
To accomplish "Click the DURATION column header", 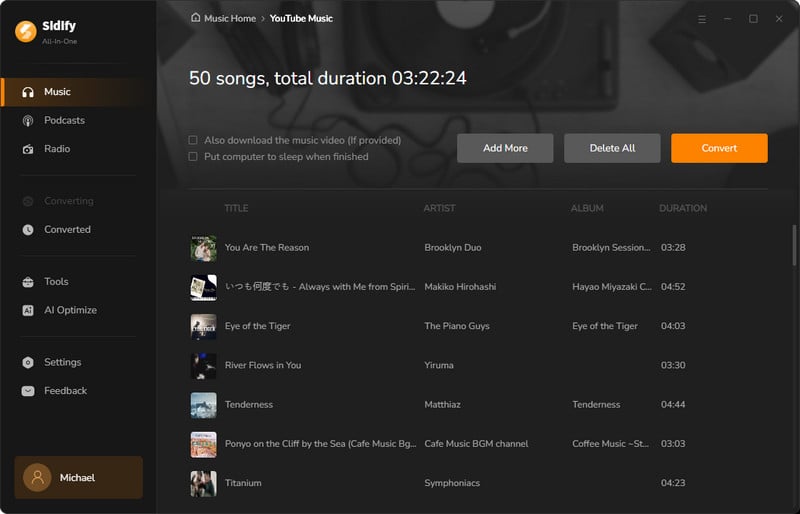I will pyautogui.click(x=683, y=208).
